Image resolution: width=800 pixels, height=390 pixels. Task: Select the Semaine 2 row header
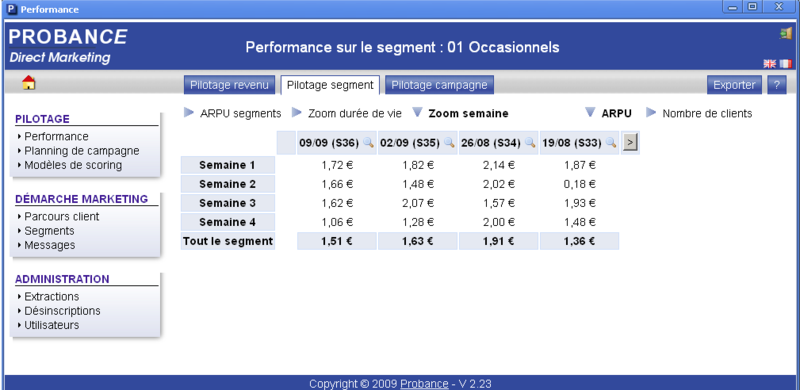(228, 184)
